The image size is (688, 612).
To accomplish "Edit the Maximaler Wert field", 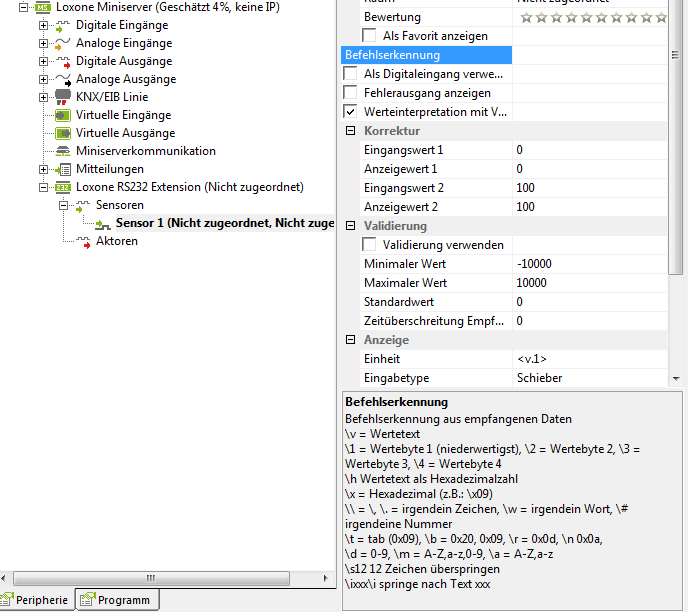I will pos(589,283).
